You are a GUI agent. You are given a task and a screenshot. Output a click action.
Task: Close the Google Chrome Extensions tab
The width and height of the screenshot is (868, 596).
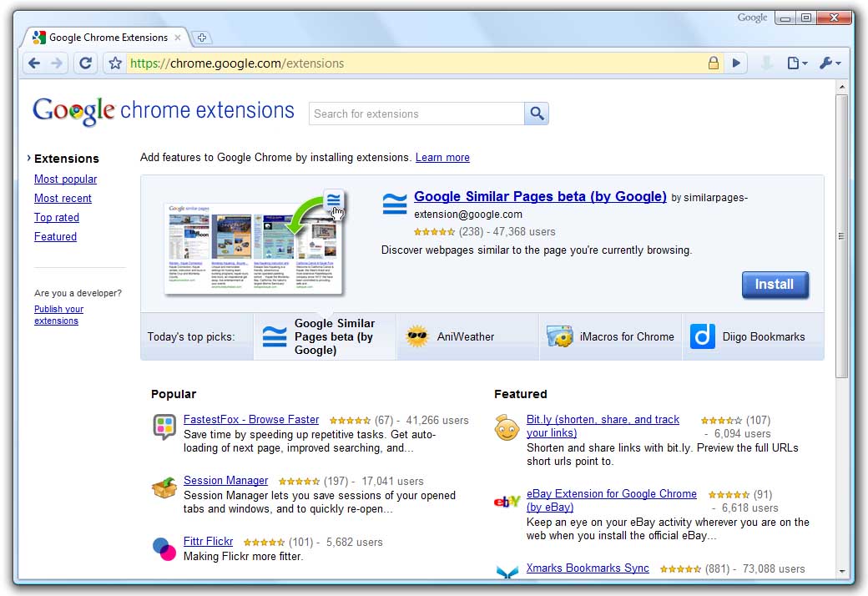[178, 38]
